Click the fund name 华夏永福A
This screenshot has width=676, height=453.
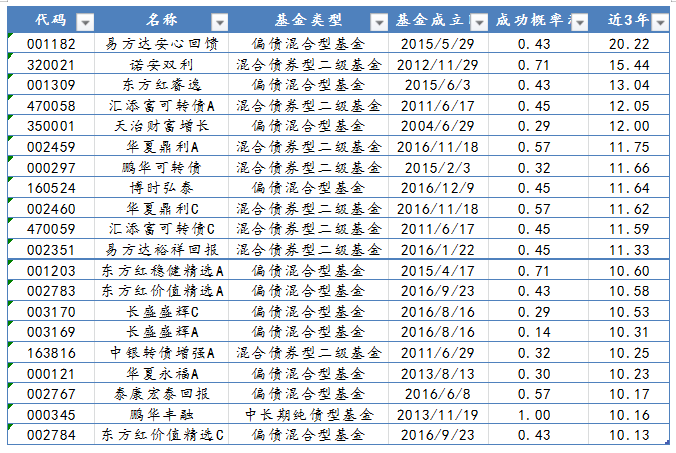(162, 373)
